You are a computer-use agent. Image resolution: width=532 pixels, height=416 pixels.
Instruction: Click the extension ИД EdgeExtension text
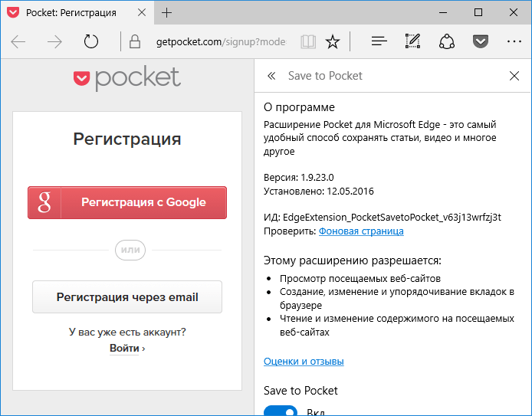pos(383,218)
